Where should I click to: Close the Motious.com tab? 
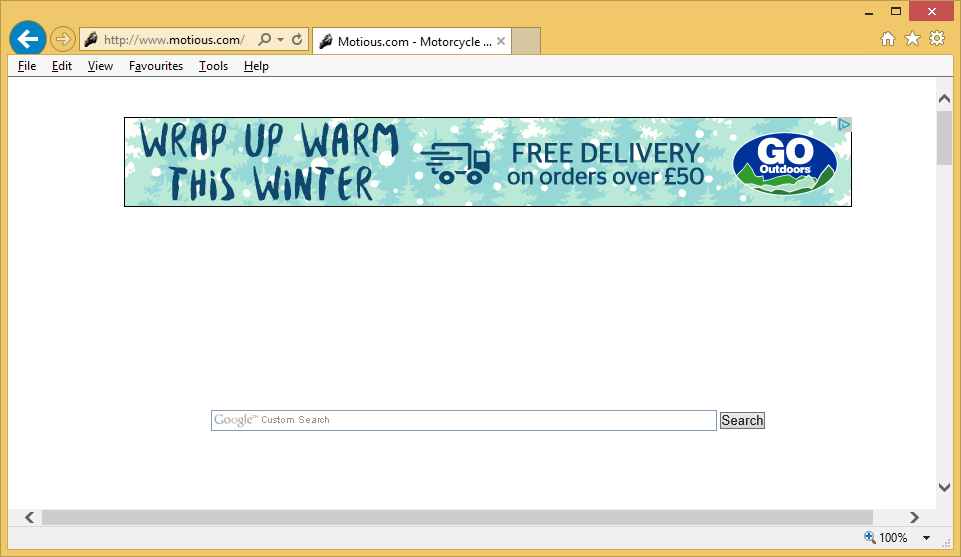click(x=501, y=41)
